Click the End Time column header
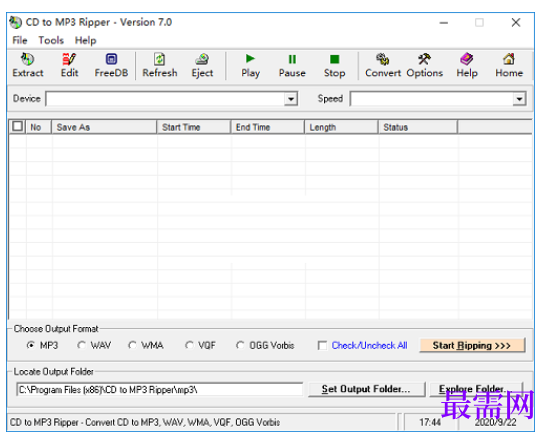The image size is (553, 436). coord(268,127)
